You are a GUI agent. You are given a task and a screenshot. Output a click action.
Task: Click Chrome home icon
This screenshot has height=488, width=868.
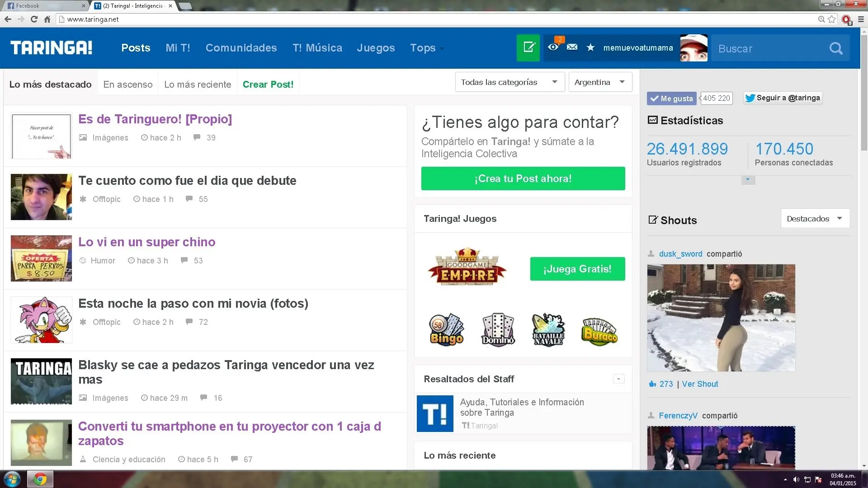tap(47, 19)
